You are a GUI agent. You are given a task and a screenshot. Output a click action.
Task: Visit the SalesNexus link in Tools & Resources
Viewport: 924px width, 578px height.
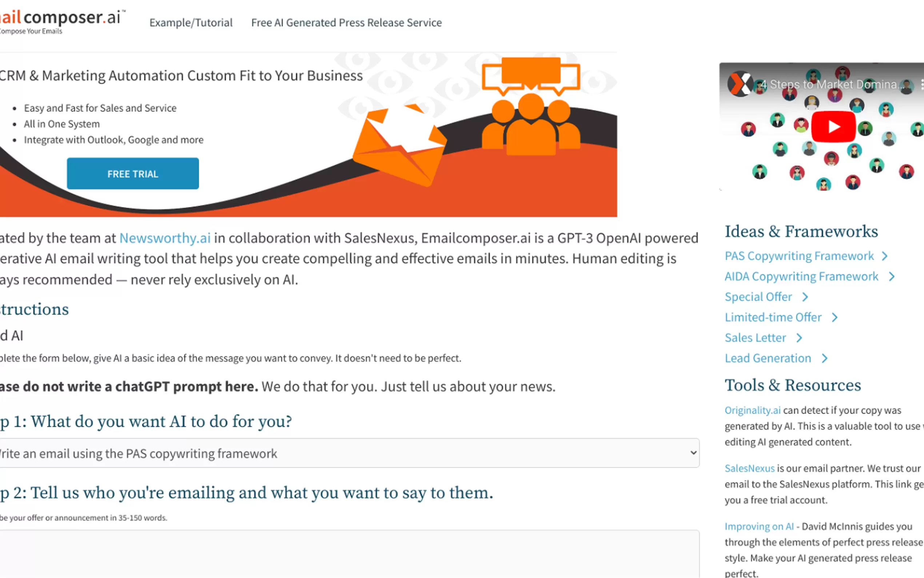[749, 468]
